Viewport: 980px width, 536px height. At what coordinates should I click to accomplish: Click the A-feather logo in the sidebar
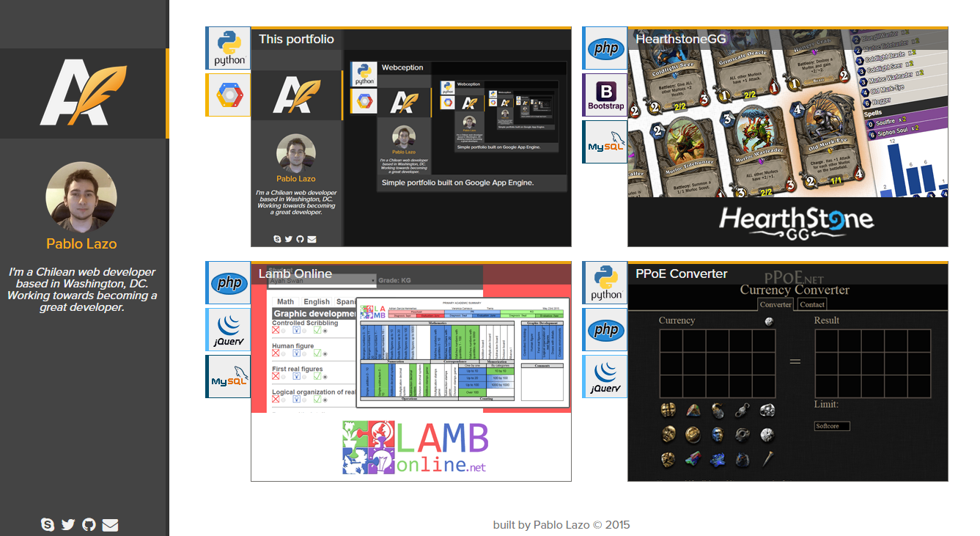(x=83, y=94)
